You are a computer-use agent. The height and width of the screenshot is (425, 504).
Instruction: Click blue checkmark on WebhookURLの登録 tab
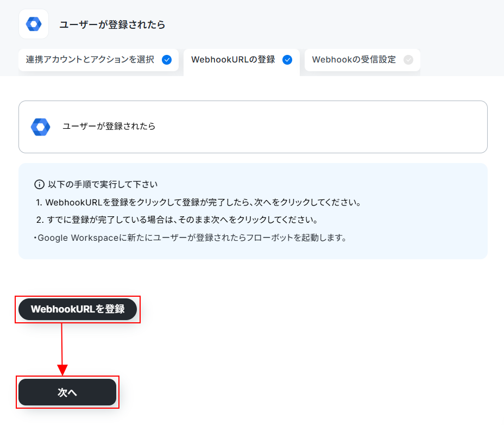click(x=287, y=60)
